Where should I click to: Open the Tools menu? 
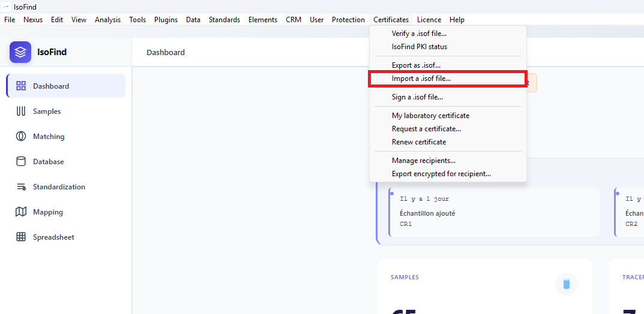pyautogui.click(x=137, y=20)
